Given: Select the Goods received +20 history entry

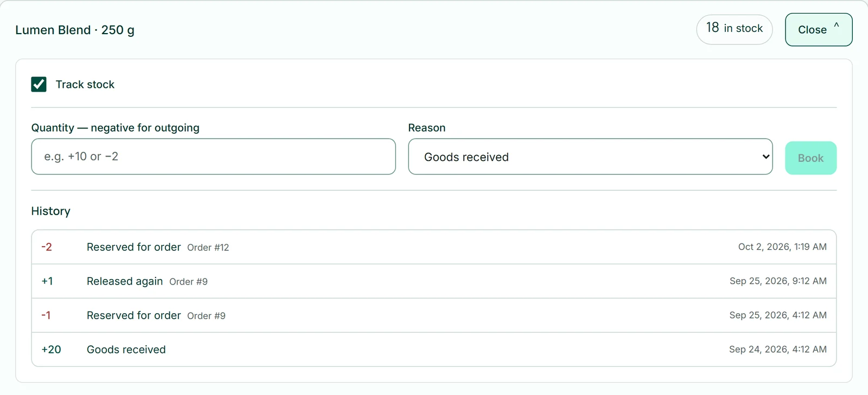Looking at the screenshot, I should coord(434,349).
